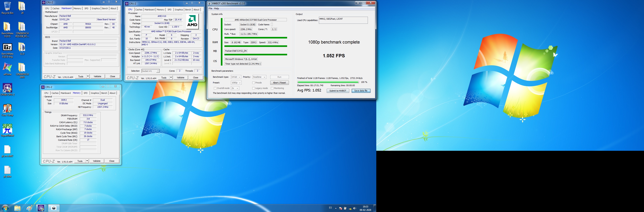Open the Overkill 2x multiplier dropdown
The width and height of the screenshot is (644, 212).
tap(235, 88)
